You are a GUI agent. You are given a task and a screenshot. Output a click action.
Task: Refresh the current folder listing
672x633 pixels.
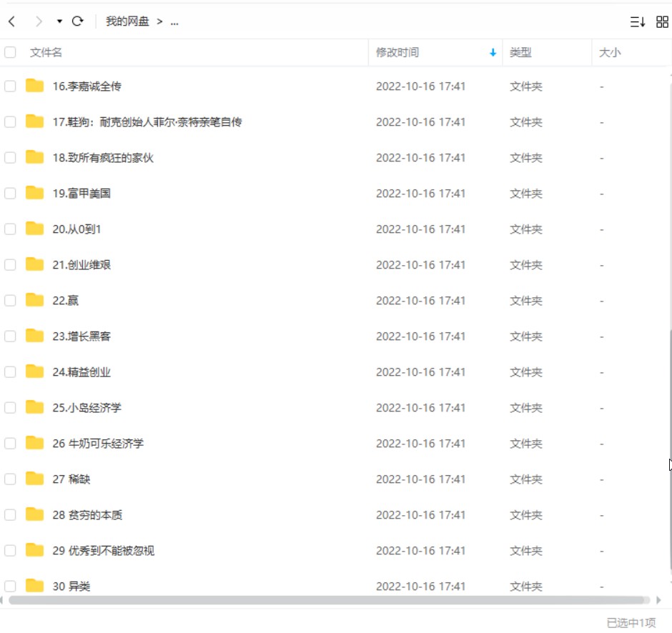(78, 21)
